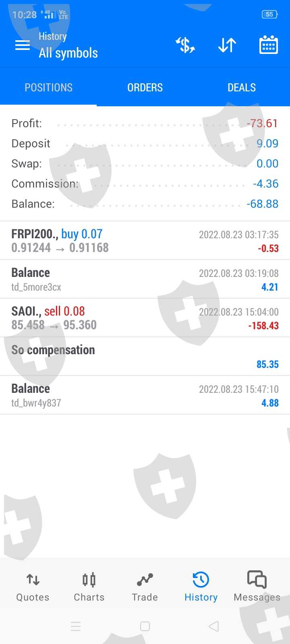Switch to the Orders tab
290x644 pixels.
(145, 88)
